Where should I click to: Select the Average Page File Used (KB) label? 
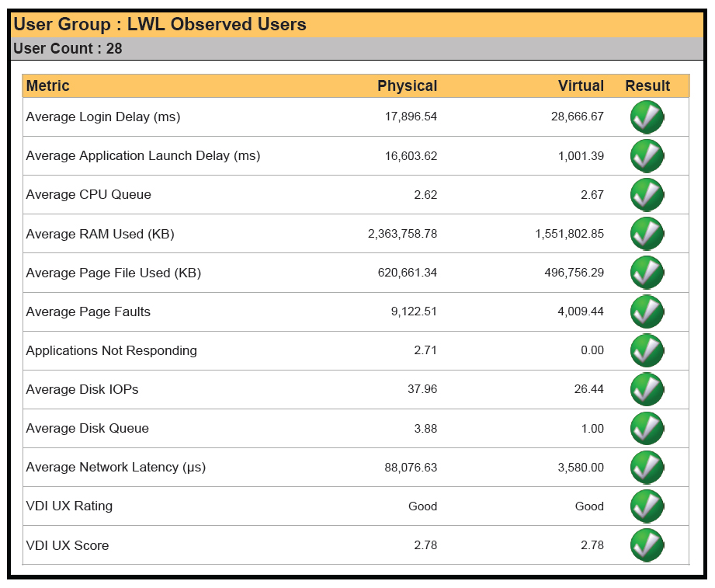(x=113, y=273)
